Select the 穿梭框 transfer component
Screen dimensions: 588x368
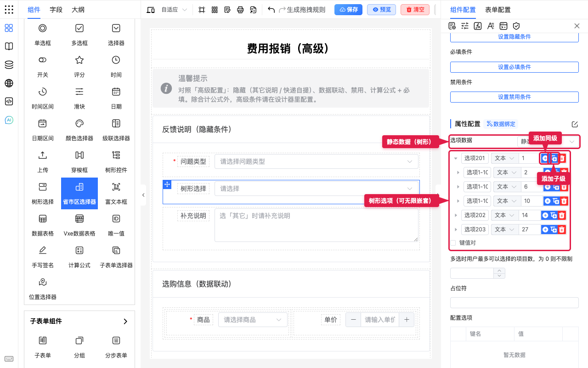click(79, 161)
